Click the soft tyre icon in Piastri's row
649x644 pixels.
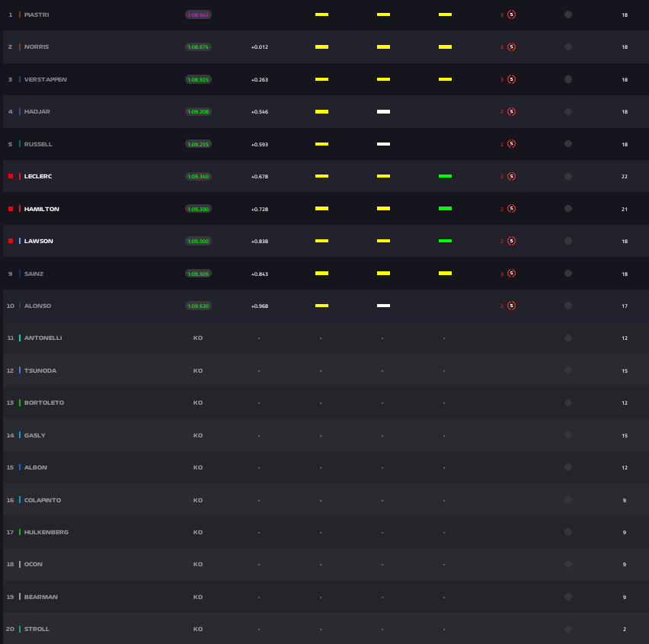tap(512, 14)
